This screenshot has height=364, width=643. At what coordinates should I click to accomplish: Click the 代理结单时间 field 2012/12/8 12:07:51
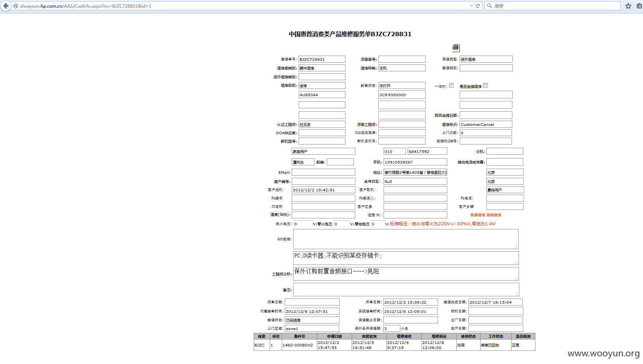(312, 311)
